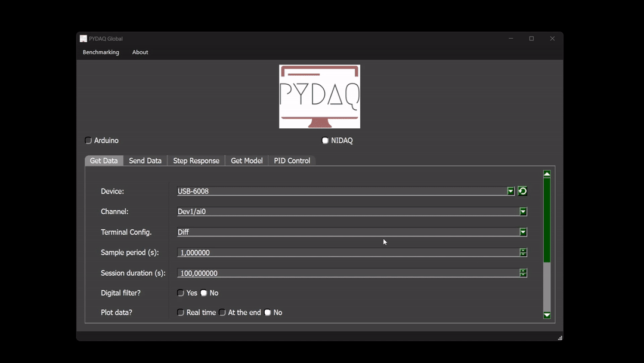Open the Channel dropdown list
This screenshot has height=363, width=644.
click(x=523, y=212)
